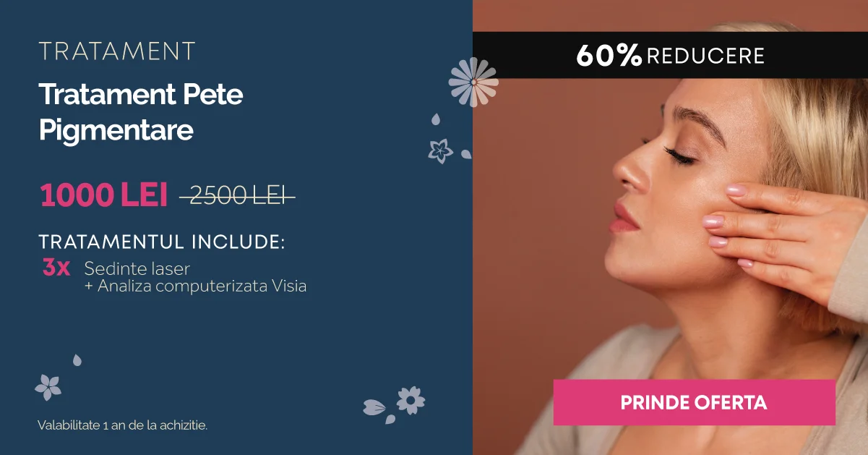This screenshot has height=455, width=868.
Task: Click the 60% REDUCERE banner
Action: tap(670, 55)
